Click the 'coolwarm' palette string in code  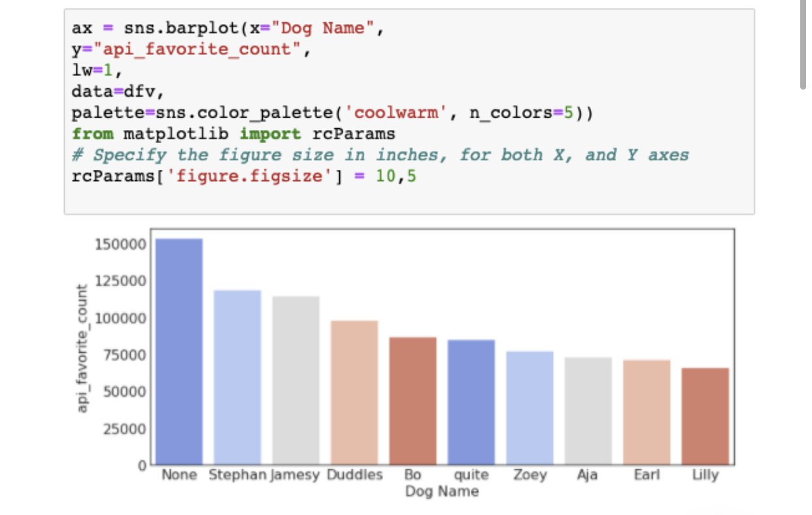click(x=397, y=113)
